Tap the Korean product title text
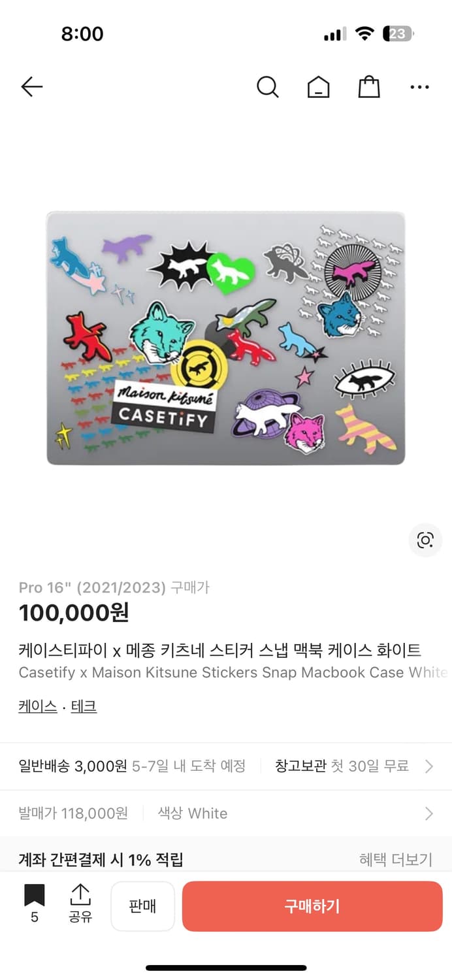Image resolution: width=452 pixels, height=980 pixels. 220,650
